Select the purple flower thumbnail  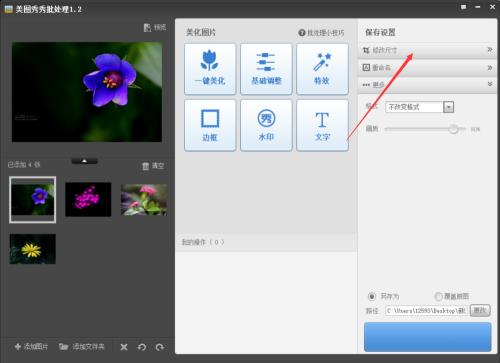pyautogui.click(x=33, y=199)
